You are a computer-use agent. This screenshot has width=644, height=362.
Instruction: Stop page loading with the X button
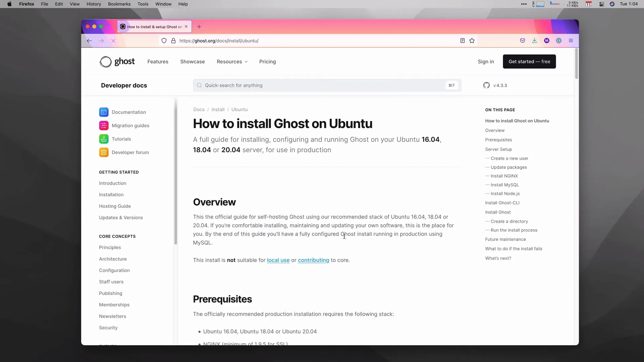pos(113,41)
